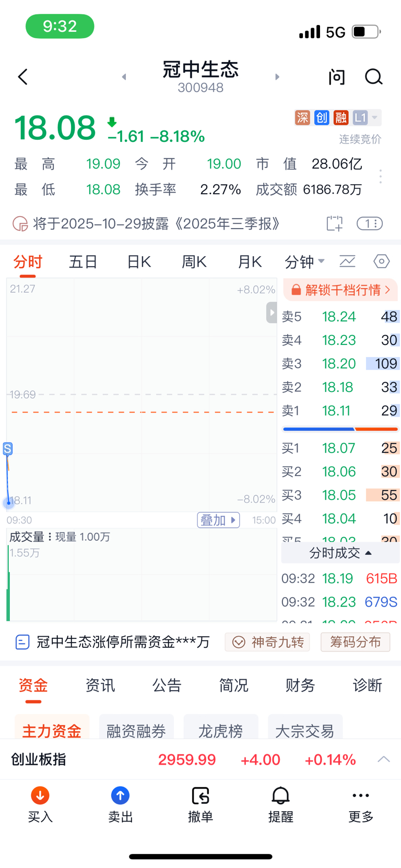Tap the volume chart area

pyautogui.click(x=141, y=575)
